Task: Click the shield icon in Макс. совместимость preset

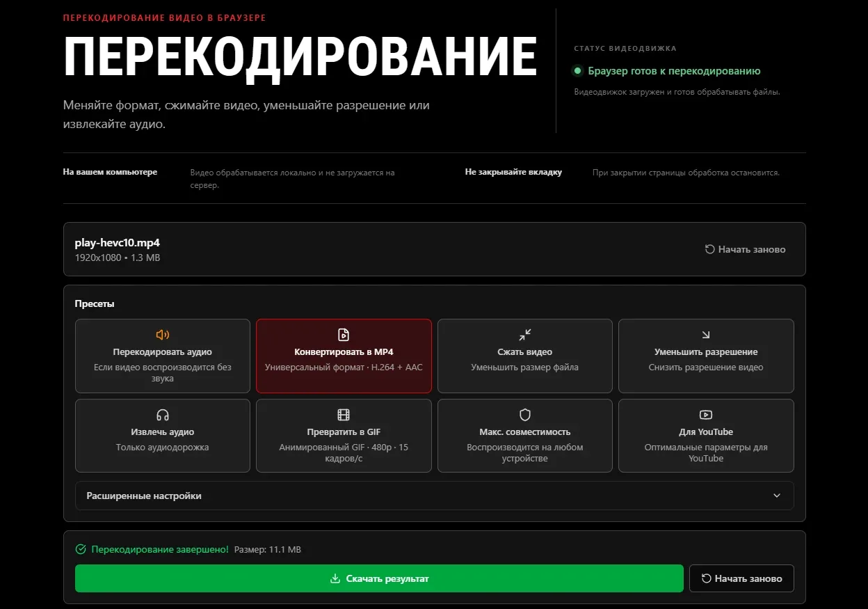Action: (525, 415)
